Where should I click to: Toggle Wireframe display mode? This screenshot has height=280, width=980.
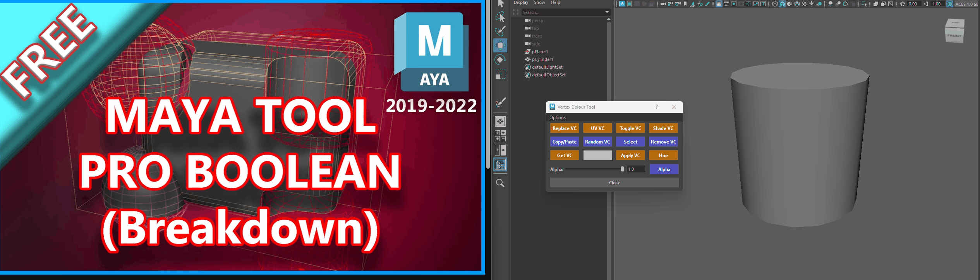coord(775,4)
